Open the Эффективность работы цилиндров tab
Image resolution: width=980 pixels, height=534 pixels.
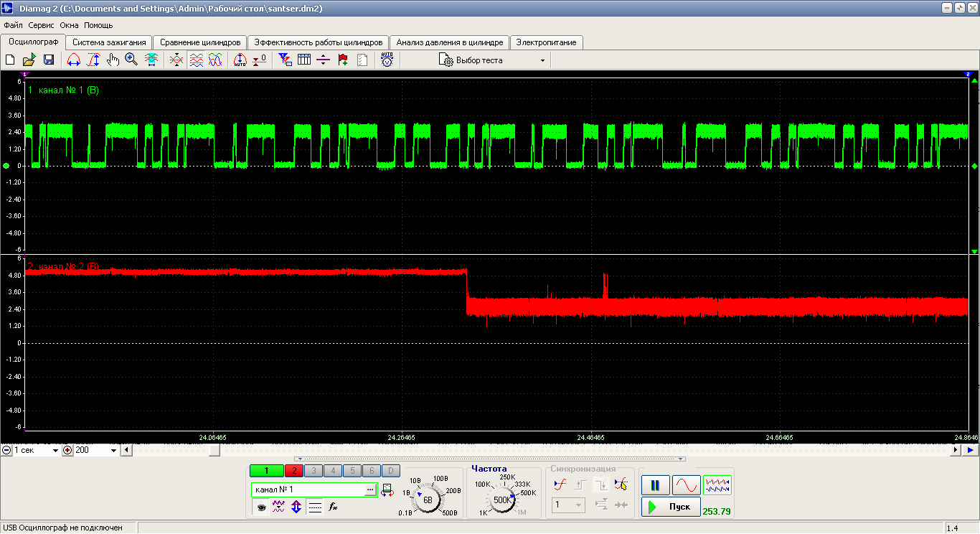coord(319,42)
